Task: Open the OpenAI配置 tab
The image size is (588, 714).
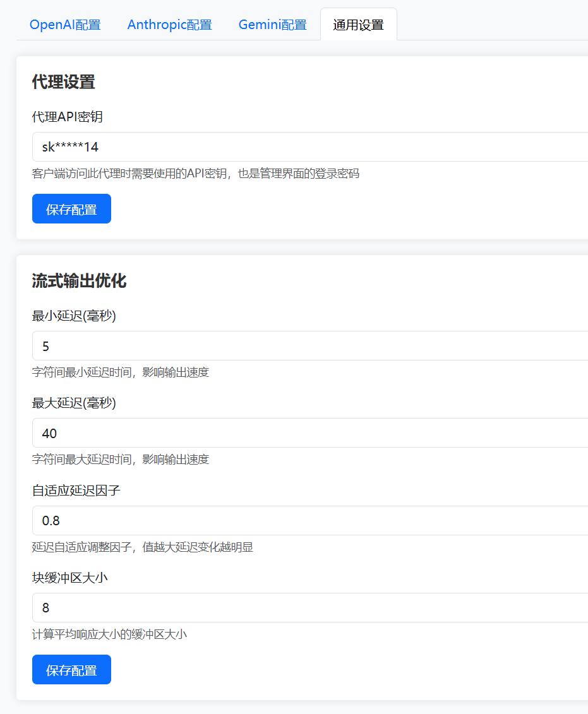Action: [x=65, y=25]
